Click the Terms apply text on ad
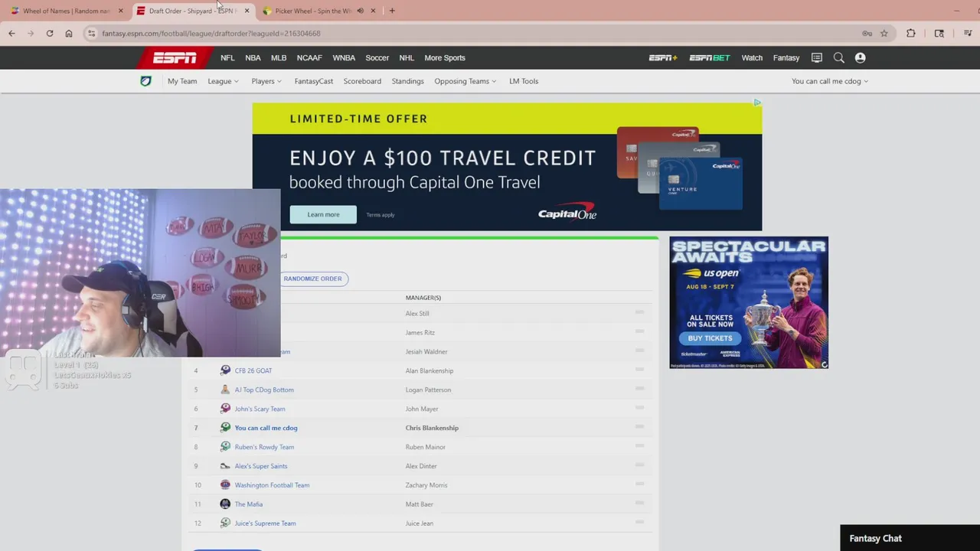980x551 pixels. click(x=381, y=215)
